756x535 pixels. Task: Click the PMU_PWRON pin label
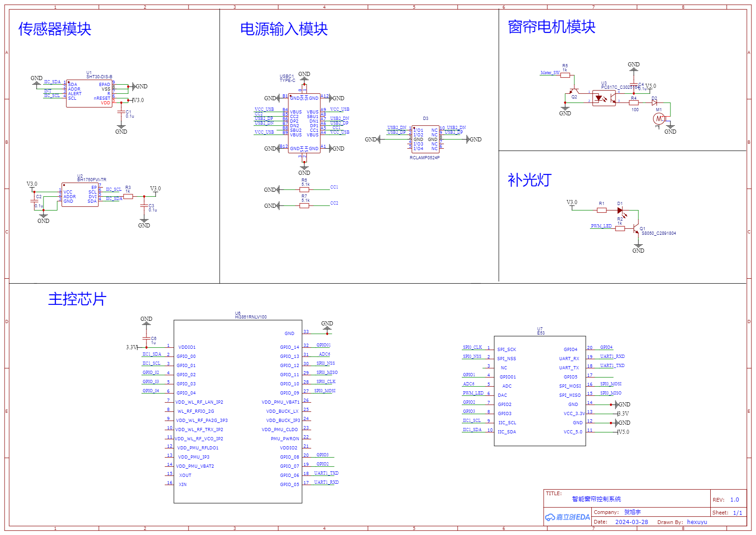click(285, 439)
